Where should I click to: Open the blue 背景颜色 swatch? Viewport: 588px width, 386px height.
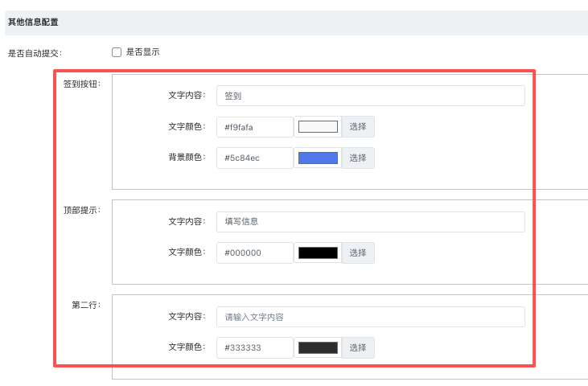318,158
